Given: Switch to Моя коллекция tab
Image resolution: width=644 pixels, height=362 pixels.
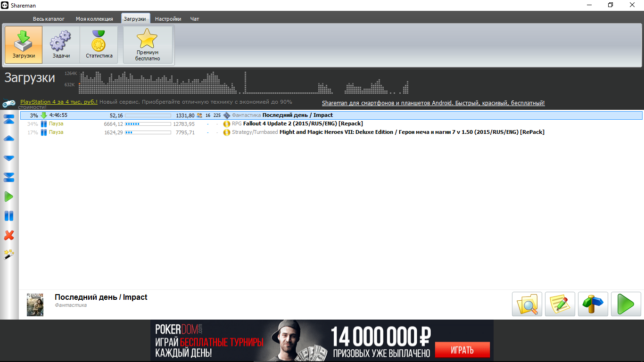Looking at the screenshot, I should coord(94,19).
